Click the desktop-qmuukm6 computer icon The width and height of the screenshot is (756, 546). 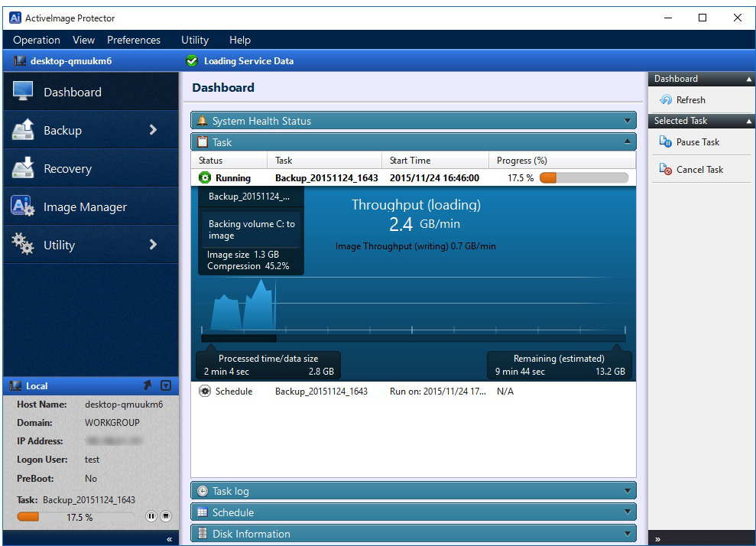coord(19,60)
